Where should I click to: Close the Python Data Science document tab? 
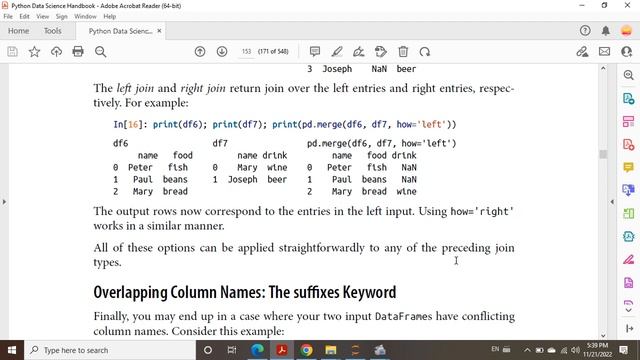pyautogui.click(x=159, y=31)
